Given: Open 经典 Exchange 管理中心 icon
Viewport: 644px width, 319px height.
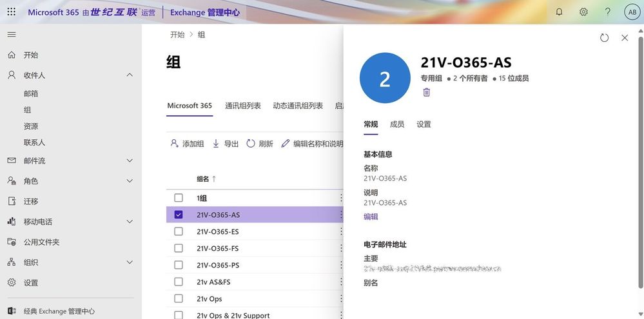Looking at the screenshot, I should (x=12, y=311).
